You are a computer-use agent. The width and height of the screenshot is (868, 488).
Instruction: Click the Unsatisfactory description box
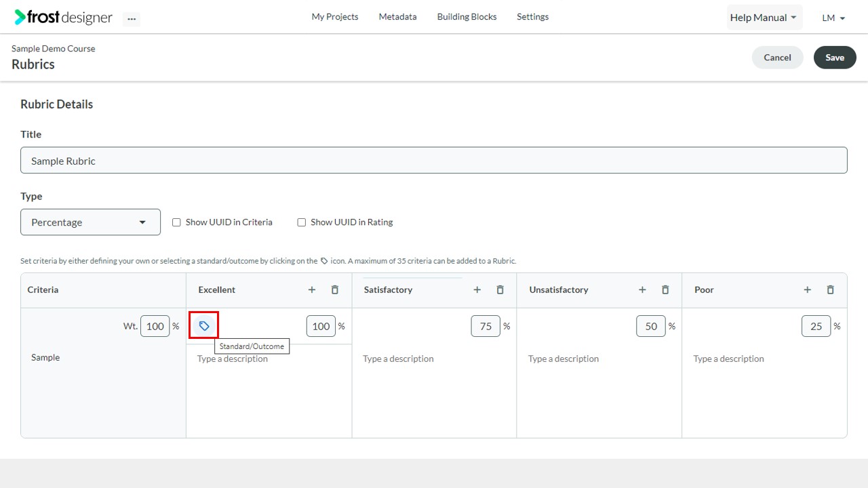point(599,390)
